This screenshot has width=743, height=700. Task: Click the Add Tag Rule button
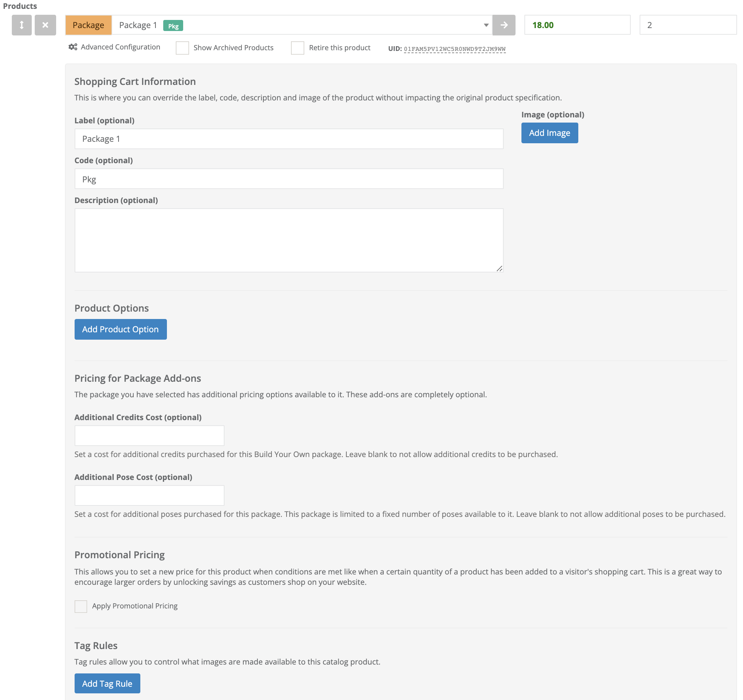tap(107, 683)
